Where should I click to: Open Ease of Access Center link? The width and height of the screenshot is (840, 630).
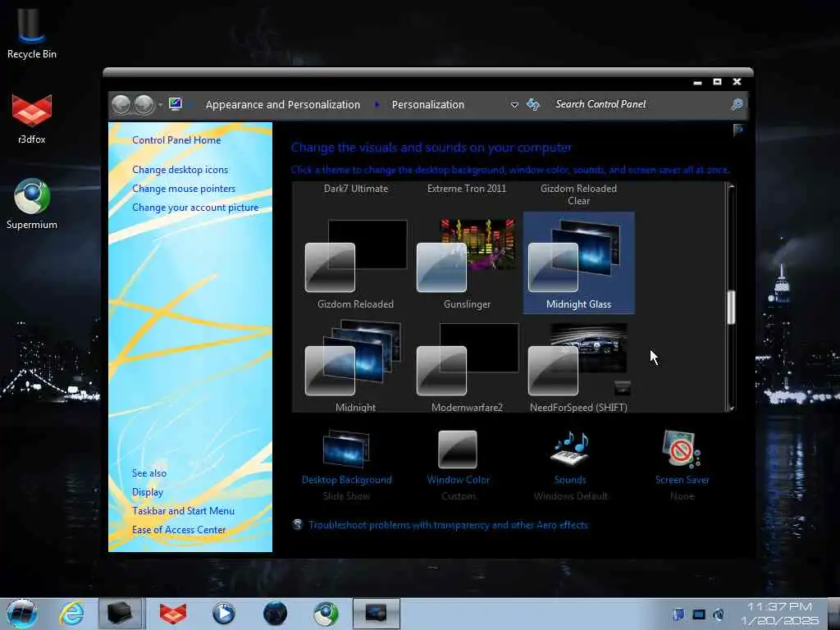(178, 530)
